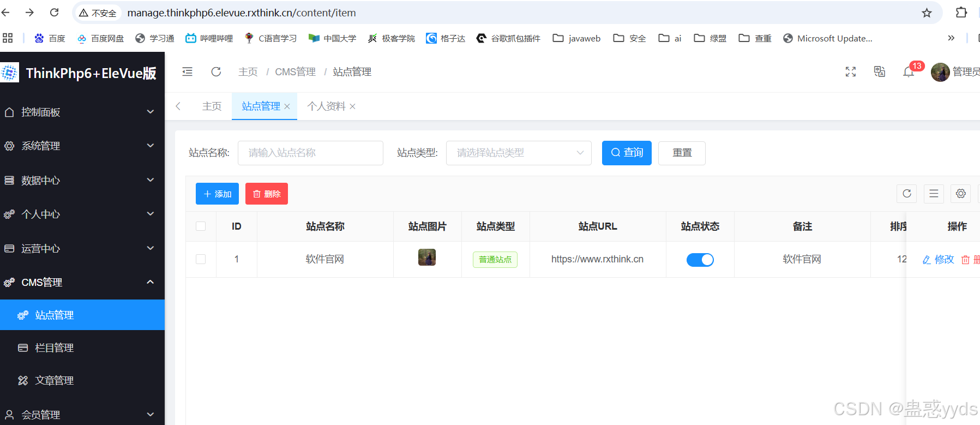This screenshot has height=425, width=980.
Task: Click the browser address bar URL
Action: (242, 13)
